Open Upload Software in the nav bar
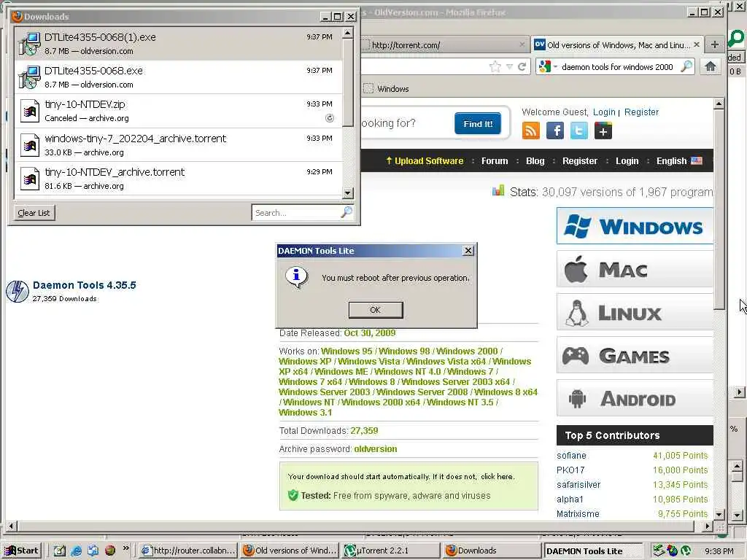 tap(425, 161)
